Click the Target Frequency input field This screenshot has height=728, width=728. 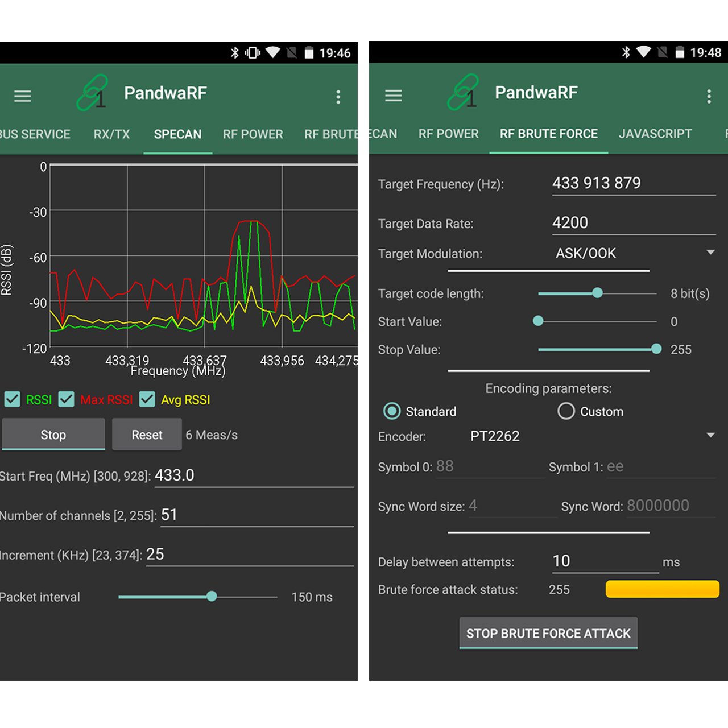[633, 183]
